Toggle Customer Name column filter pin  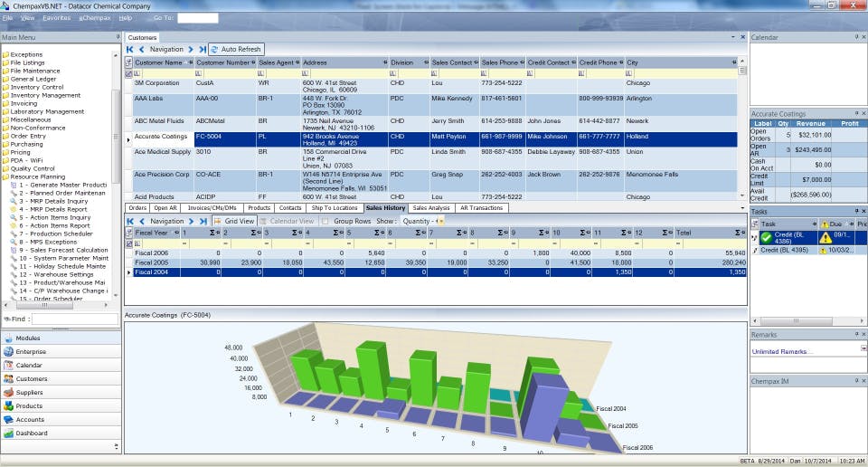coord(191,62)
